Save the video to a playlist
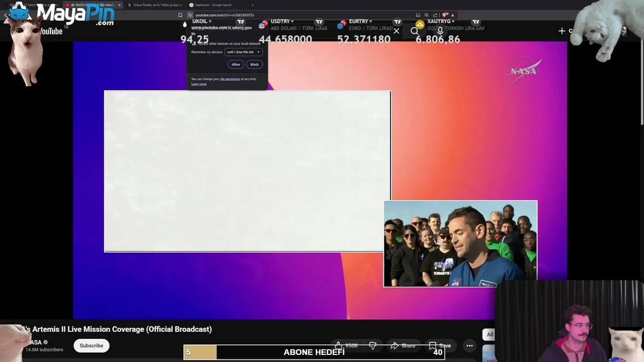Viewport: 644px width, 362px height. click(439, 345)
